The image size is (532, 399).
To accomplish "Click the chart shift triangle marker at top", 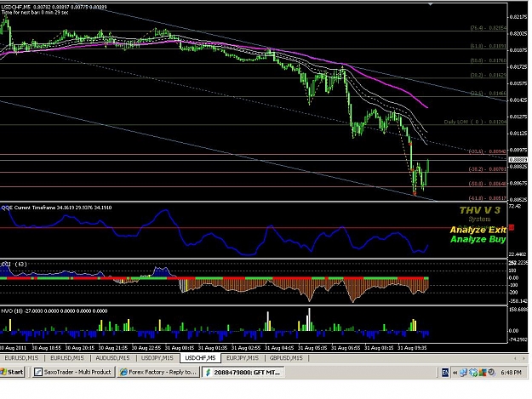I will tap(431, 4).
